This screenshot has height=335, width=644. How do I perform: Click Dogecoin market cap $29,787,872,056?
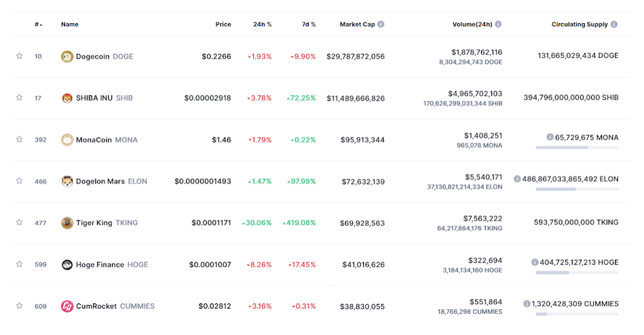tap(355, 56)
